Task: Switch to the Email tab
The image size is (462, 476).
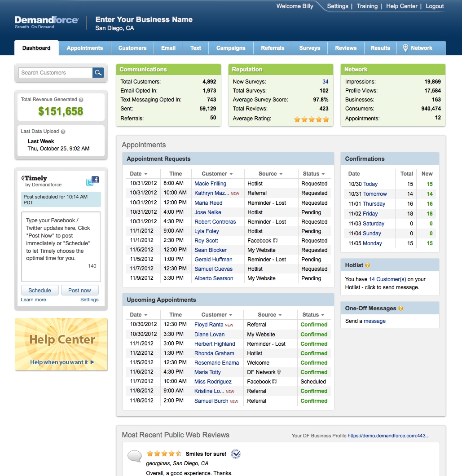Action: pyautogui.click(x=168, y=48)
